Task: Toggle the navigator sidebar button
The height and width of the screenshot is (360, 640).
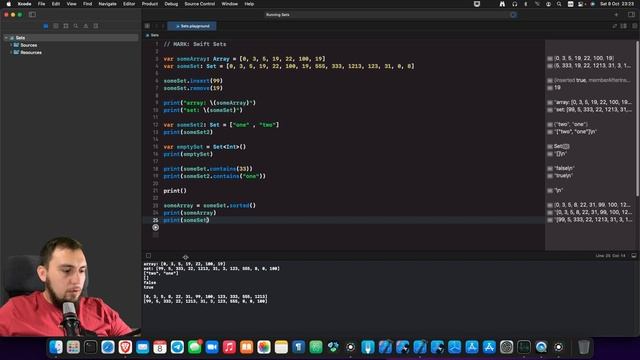Action: (x=32, y=15)
